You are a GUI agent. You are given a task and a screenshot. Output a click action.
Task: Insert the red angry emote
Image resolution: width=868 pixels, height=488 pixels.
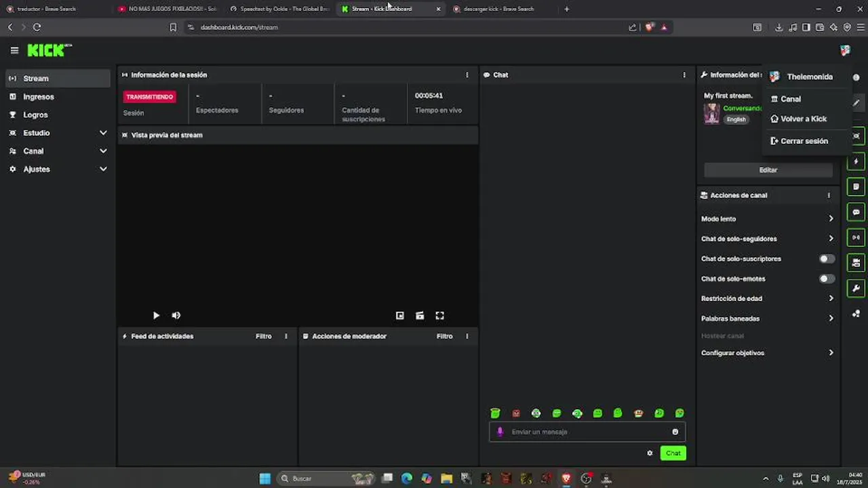[x=516, y=413]
